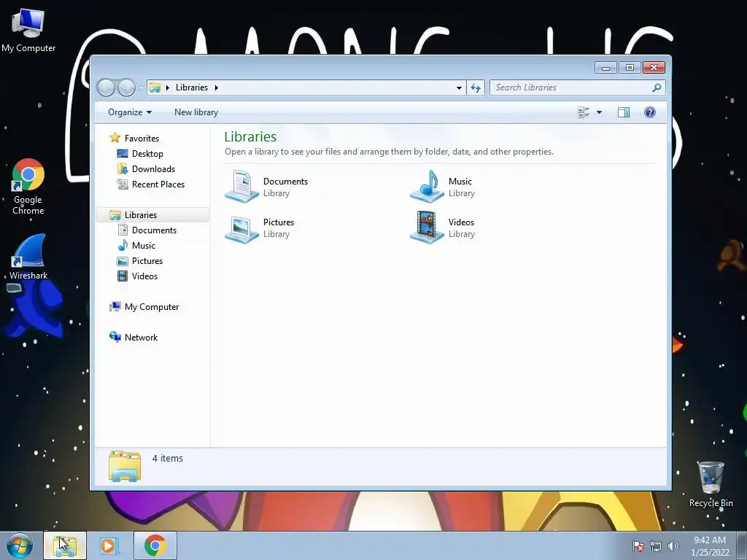Screen dimensions: 747x560
Task: Open the Documents library icon
Action: 241,187
